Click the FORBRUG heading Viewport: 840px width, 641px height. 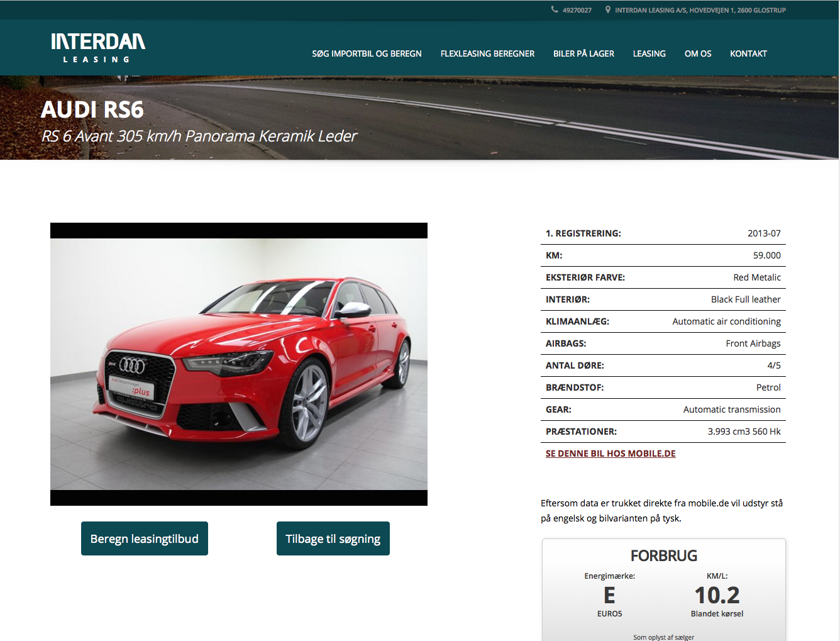[664, 555]
